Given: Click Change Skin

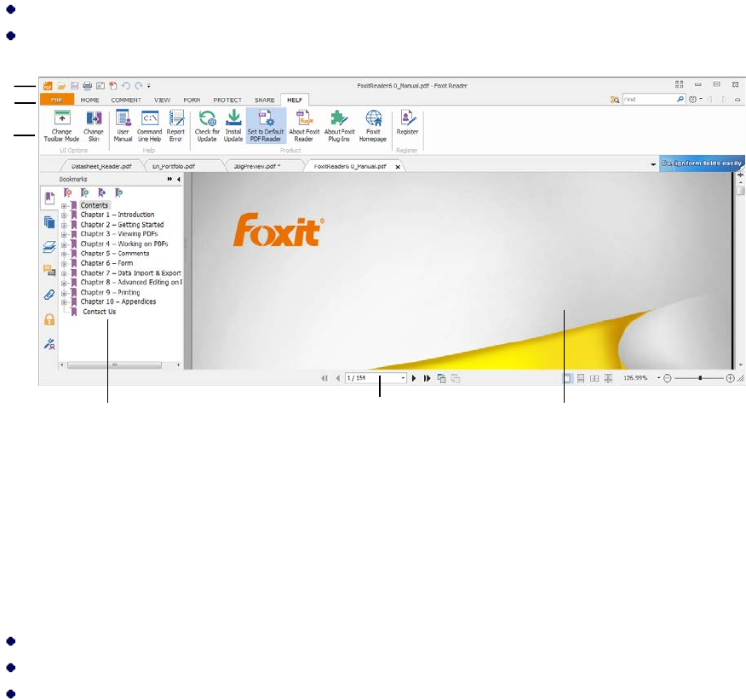Looking at the screenshot, I should click(94, 126).
